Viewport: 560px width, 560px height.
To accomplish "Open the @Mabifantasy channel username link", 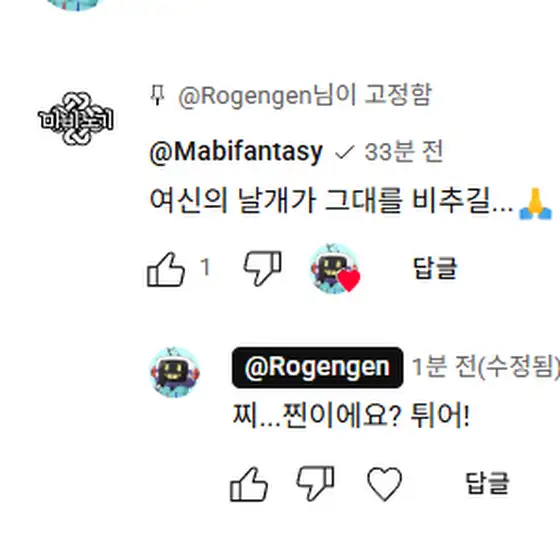I will coord(236,152).
